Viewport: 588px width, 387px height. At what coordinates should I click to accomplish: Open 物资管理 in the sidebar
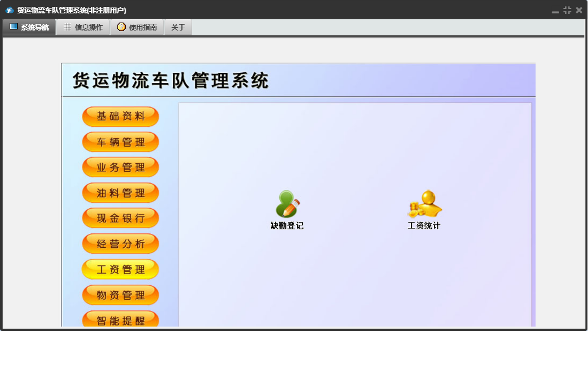120,295
